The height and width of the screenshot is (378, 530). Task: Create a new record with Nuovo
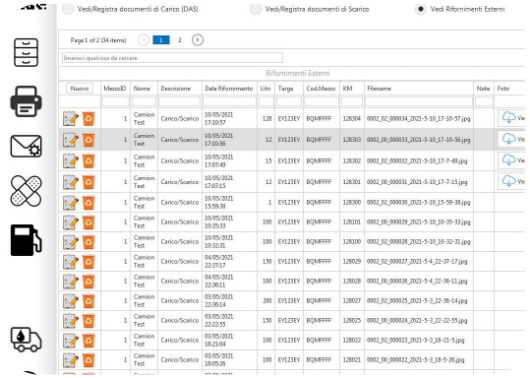pos(79,88)
